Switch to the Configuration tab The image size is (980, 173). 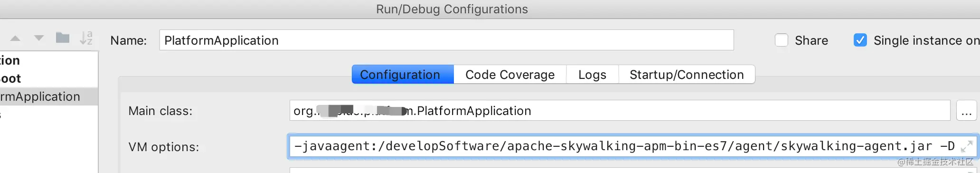tap(403, 74)
